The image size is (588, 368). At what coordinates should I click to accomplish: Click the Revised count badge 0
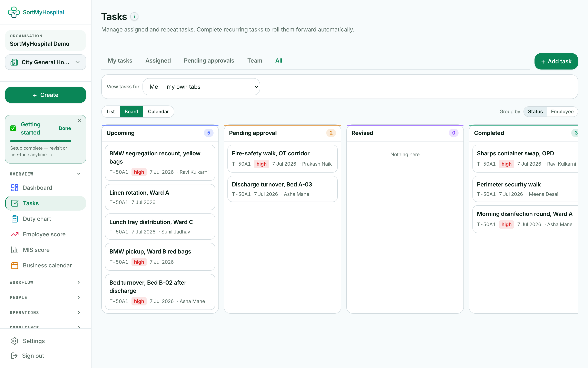pos(453,133)
